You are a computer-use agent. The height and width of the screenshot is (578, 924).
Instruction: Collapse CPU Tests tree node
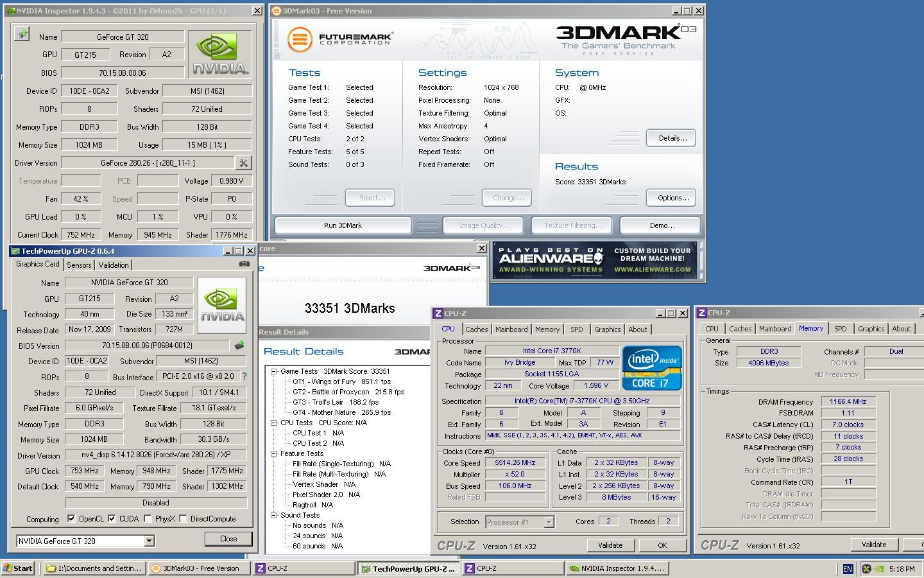(x=274, y=423)
